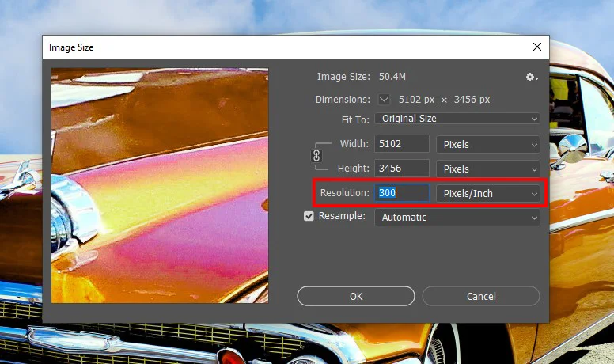Open the Width units dropdown
Screen dimensions: 614x364
click(x=487, y=144)
